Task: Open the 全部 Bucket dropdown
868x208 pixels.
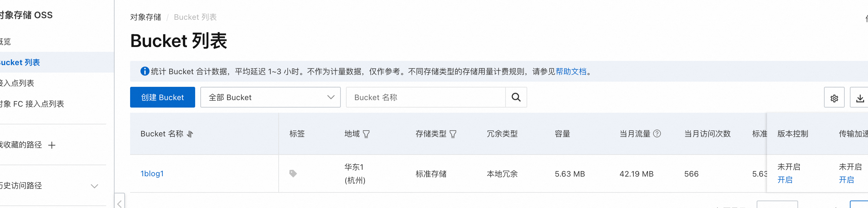Action: point(270,98)
